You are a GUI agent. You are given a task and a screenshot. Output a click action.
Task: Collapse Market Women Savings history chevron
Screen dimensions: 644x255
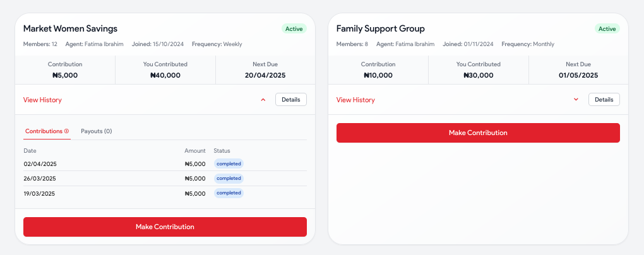(263, 100)
